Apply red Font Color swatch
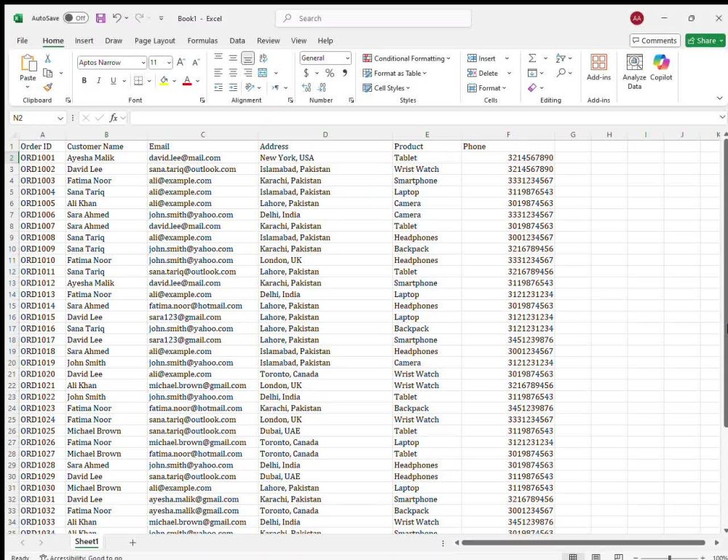Viewport: 728px width, 560px height. pos(187,81)
